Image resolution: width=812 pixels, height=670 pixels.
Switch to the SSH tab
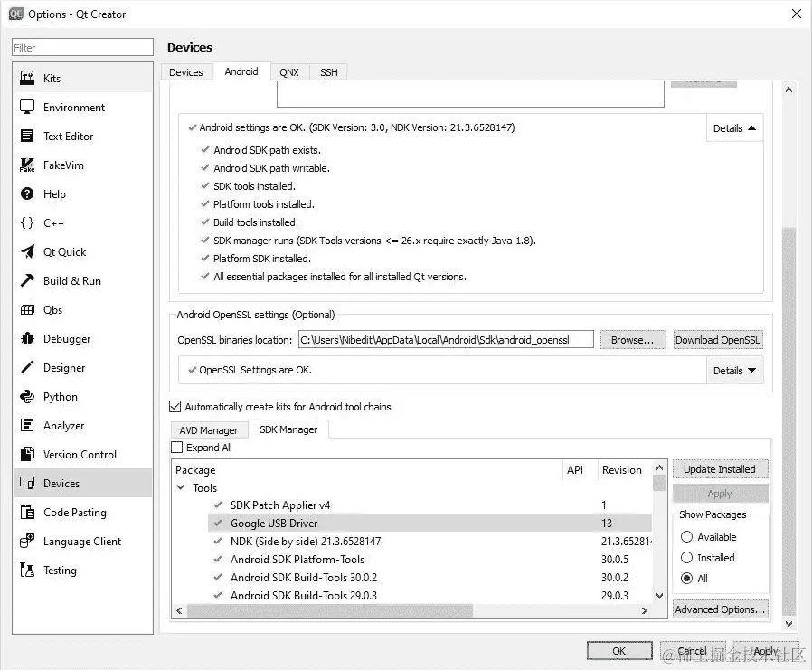(x=329, y=72)
